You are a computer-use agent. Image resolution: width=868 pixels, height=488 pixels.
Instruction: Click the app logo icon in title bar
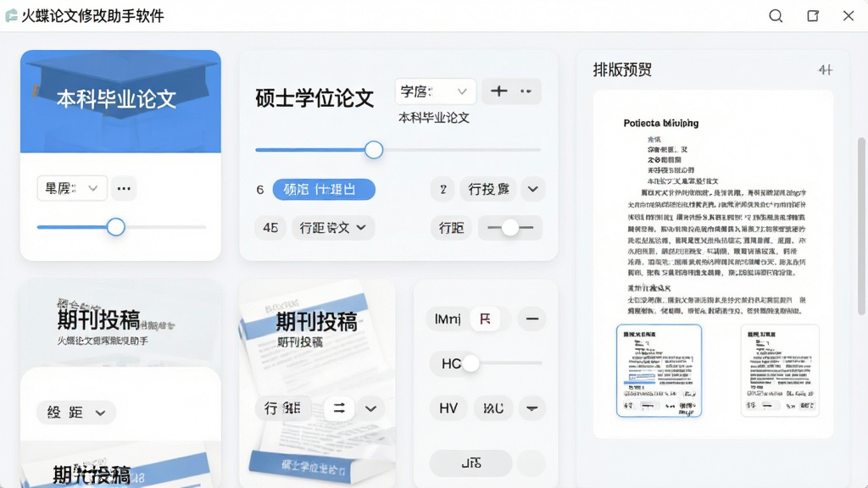coord(11,16)
